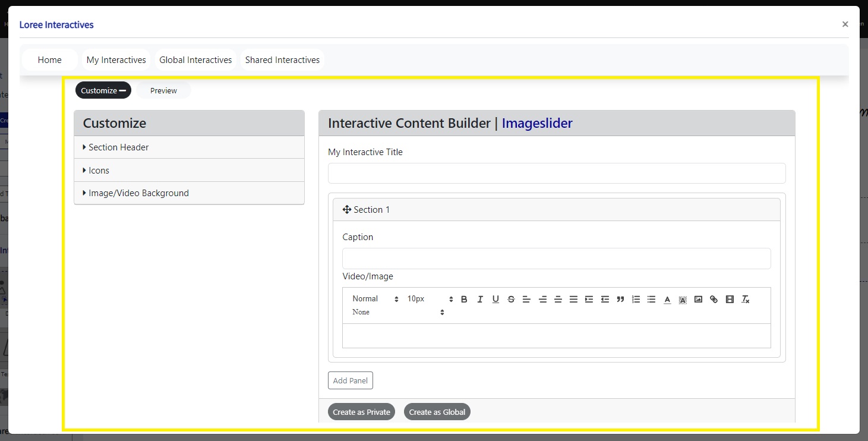The width and height of the screenshot is (868, 441).
Task: Clear formatting with the Tx icon
Action: tap(746, 299)
